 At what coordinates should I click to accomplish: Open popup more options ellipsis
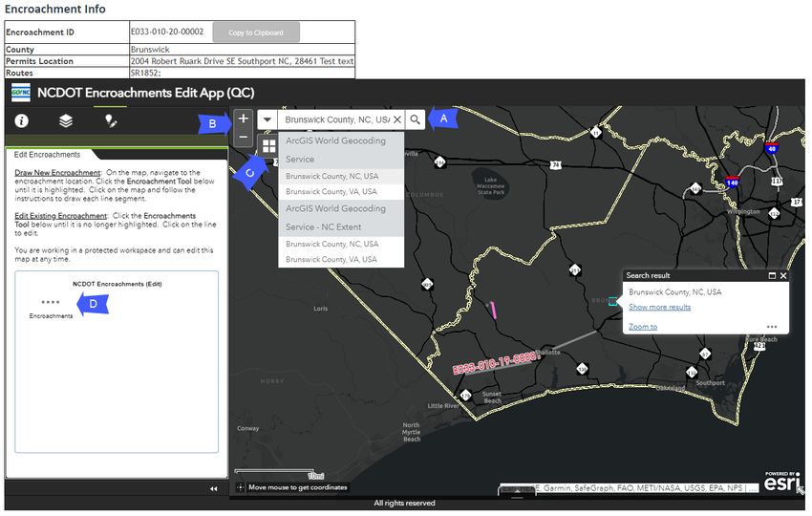coord(772,327)
